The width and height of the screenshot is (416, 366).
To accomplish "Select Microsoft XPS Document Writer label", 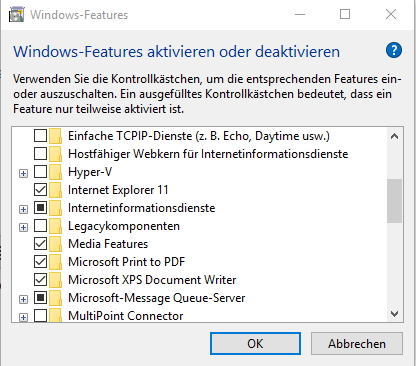I will tap(152, 280).
